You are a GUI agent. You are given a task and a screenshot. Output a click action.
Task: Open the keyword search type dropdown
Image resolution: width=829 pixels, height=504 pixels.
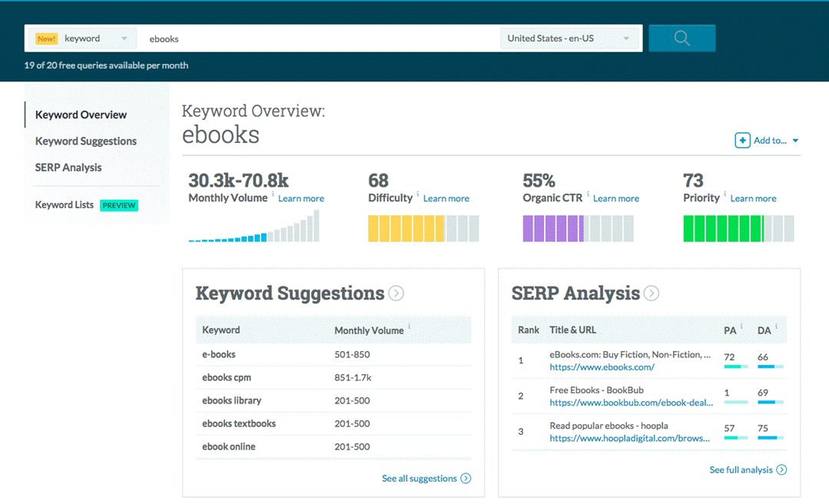[82, 38]
